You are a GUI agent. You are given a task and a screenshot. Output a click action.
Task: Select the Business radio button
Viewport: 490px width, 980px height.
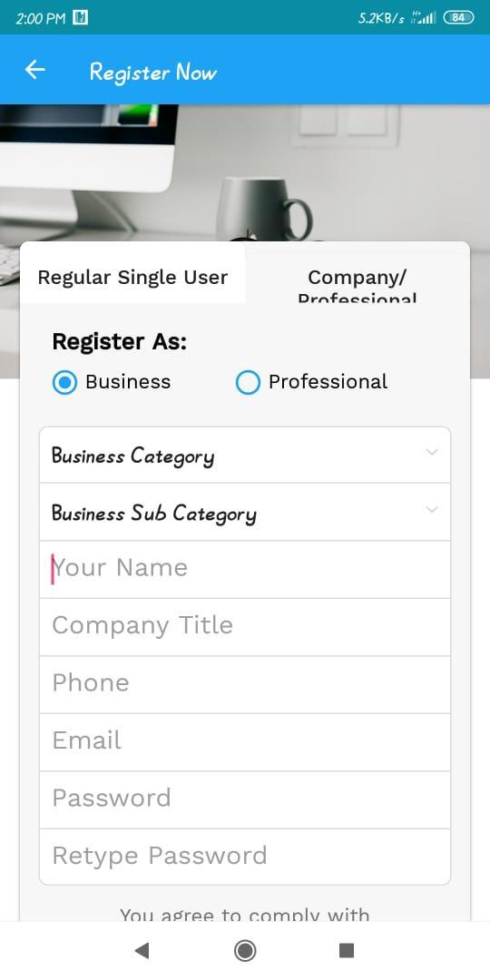tap(65, 383)
